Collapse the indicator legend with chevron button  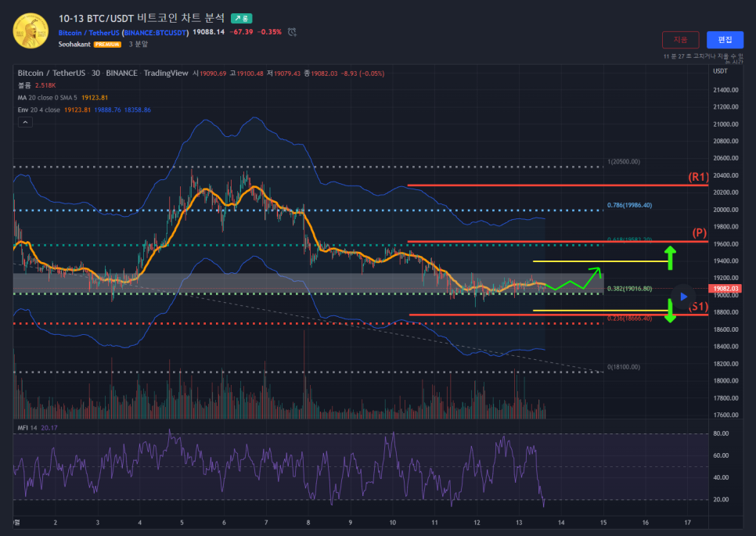[26, 122]
